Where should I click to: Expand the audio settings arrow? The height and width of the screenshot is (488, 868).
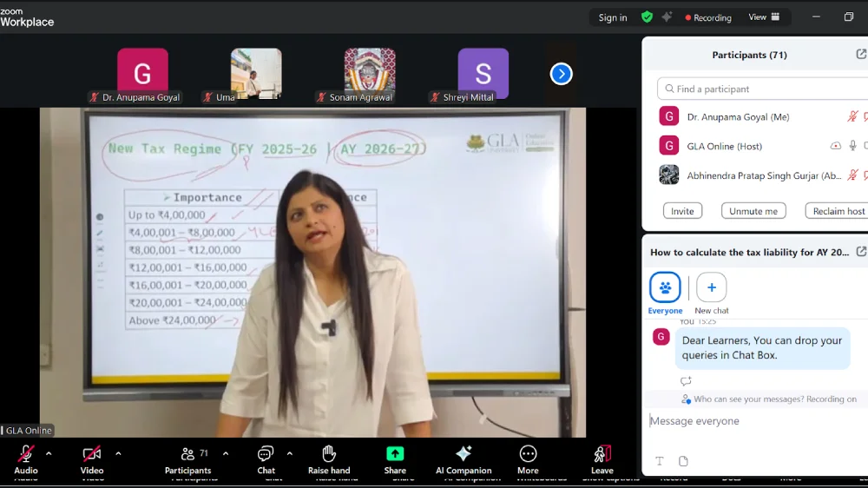49,453
